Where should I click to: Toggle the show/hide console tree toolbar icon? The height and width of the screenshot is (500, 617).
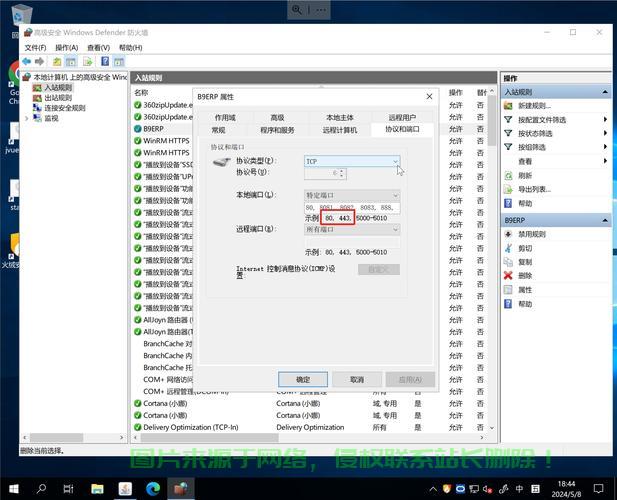click(71, 61)
